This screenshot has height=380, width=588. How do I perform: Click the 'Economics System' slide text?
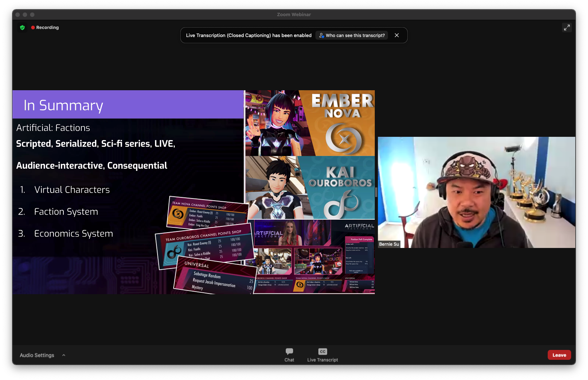point(74,234)
